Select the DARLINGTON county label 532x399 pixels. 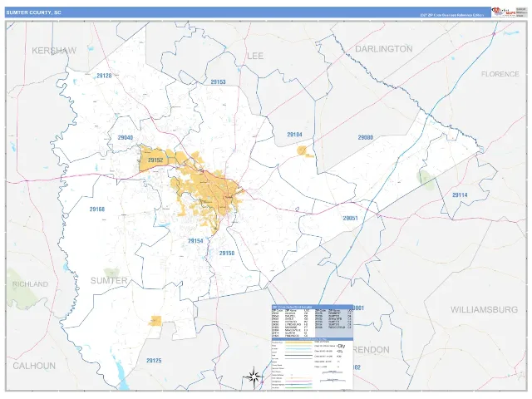[x=384, y=49]
